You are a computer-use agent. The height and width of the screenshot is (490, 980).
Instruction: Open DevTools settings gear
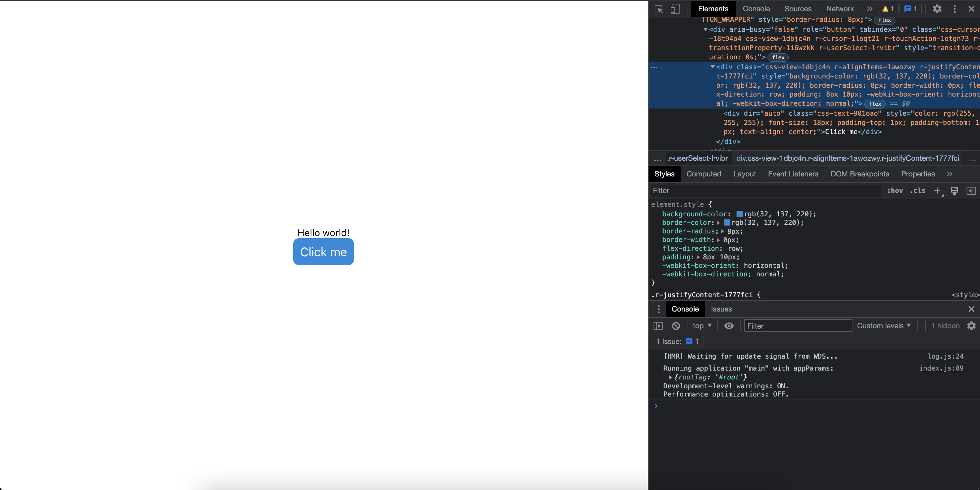937,9
